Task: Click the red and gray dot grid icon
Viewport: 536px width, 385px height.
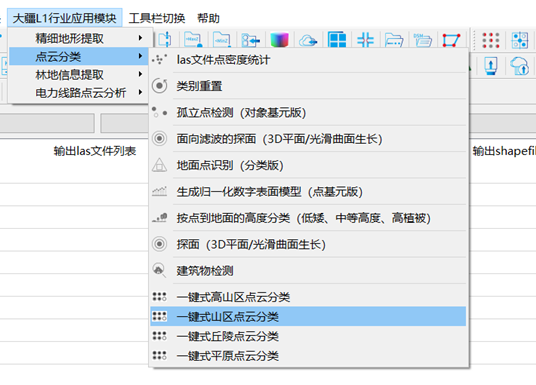Action: coord(491,40)
